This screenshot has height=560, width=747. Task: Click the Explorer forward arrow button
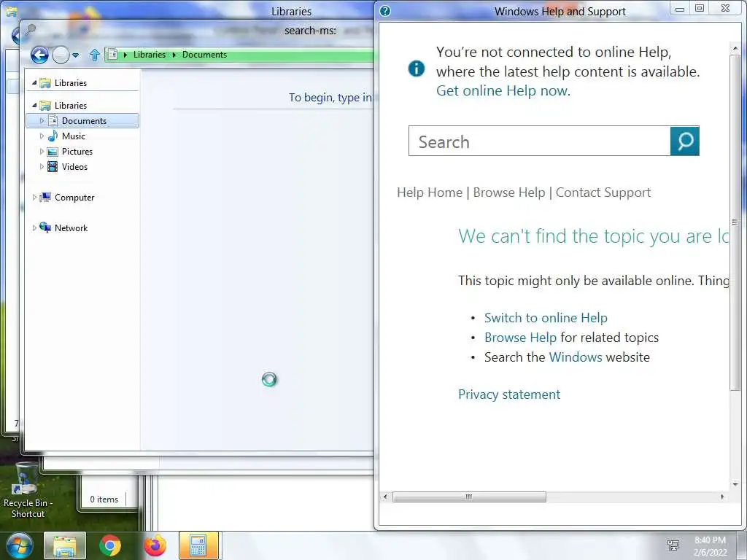click(61, 55)
